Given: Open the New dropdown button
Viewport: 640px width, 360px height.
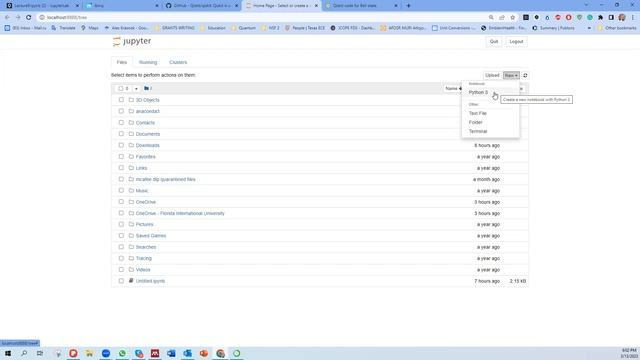Looking at the screenshot, I should pyautogui.click(x=511, y=76).
